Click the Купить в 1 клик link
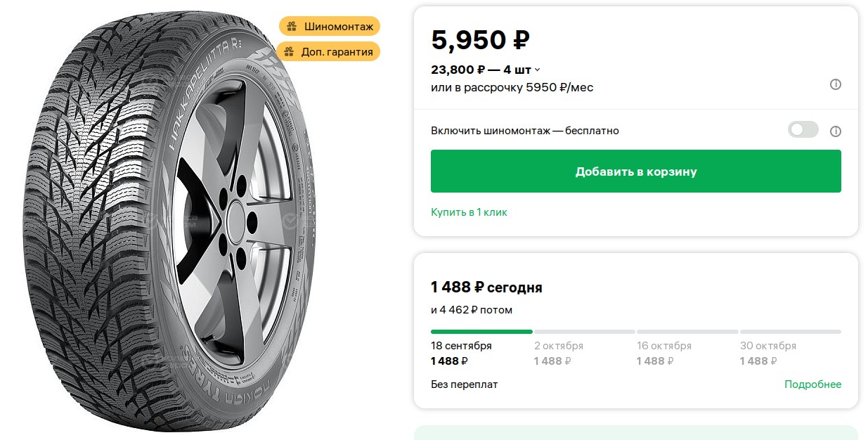868x440 pixels. (469, 212)
